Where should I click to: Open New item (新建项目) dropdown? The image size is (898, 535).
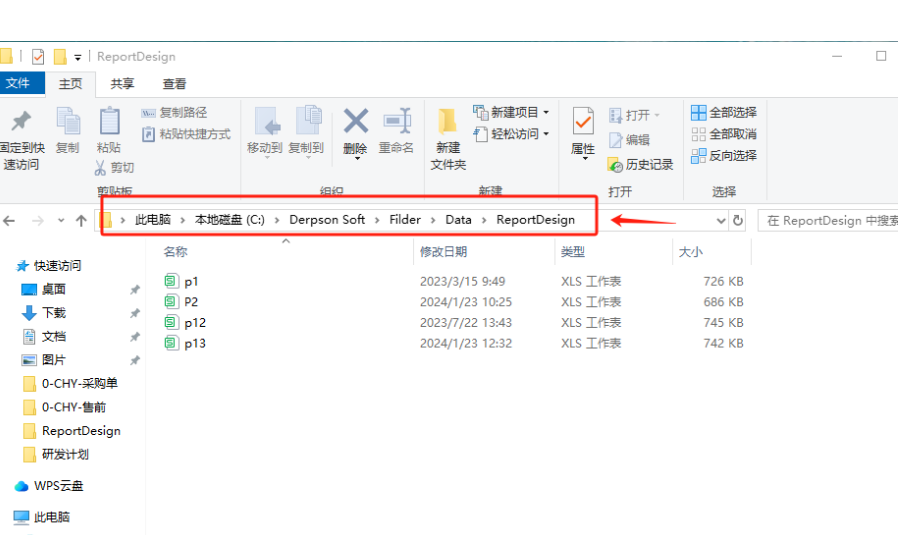point(511,112)
